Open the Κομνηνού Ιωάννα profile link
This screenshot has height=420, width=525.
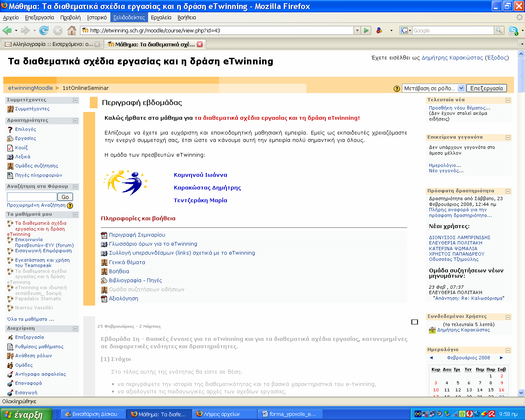tap(201, 175)
